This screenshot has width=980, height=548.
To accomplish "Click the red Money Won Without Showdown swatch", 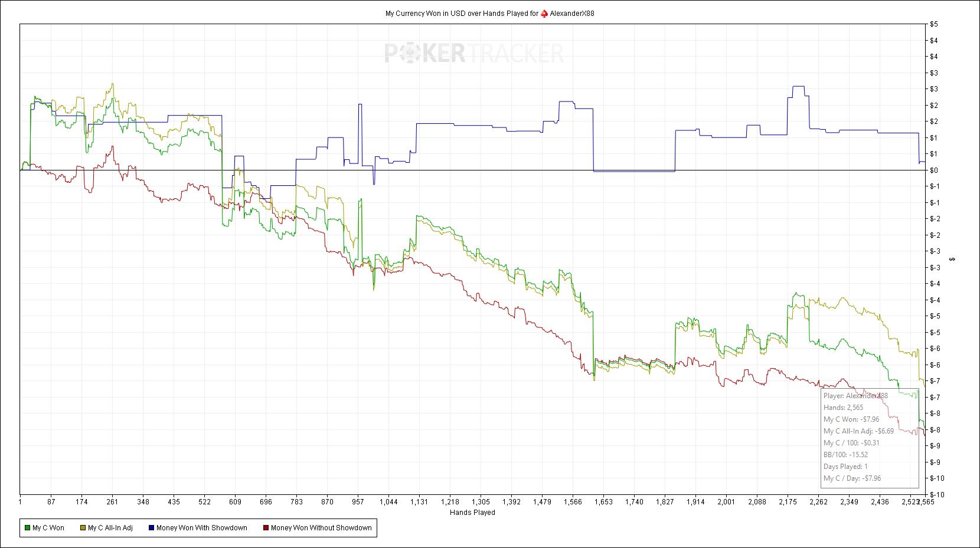I will pos(266,528).
